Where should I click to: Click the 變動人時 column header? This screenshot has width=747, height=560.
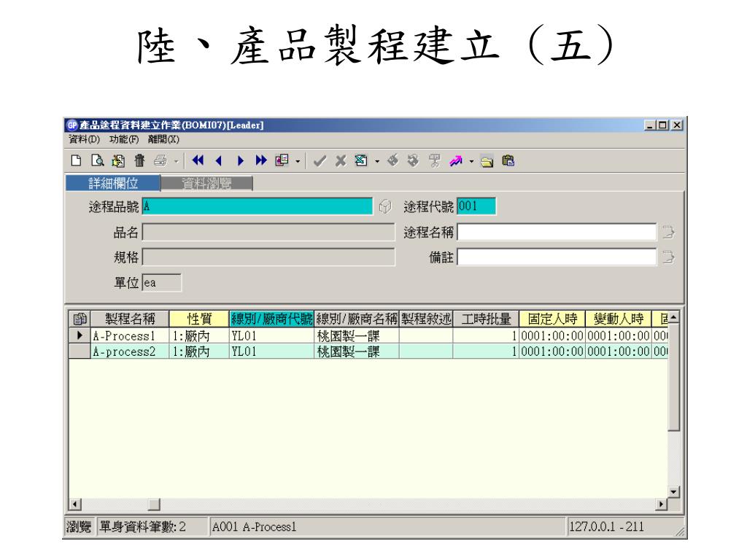click(x=619, y=319)
